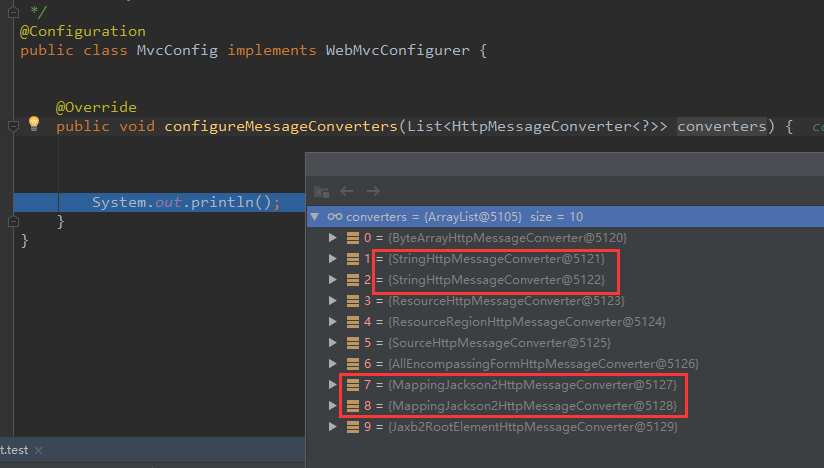824x468 pixels.
Task: Expand element 2 StringHttpMessageConverter@5122
Action: [x=333, y=279]
